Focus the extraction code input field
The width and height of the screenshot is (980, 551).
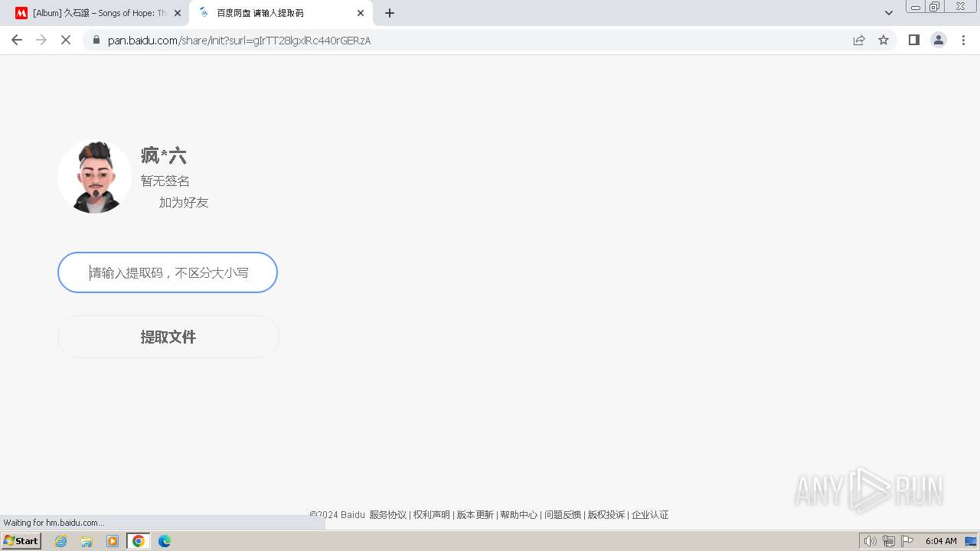(x=168, y=272)
